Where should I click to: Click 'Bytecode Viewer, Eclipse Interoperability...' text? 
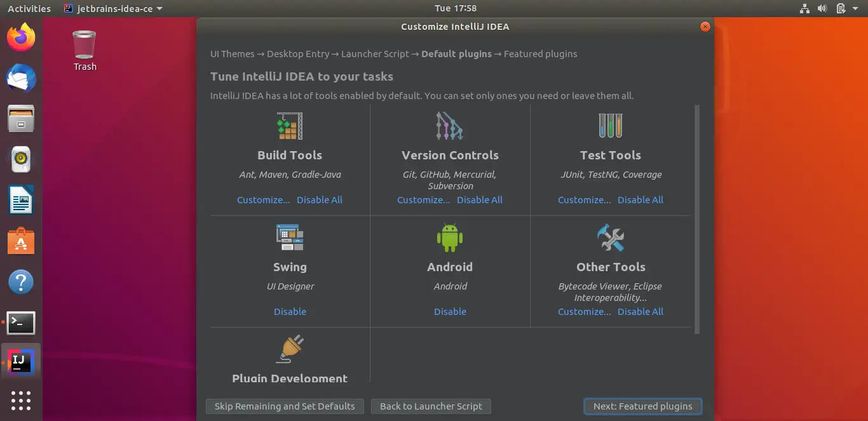tap(610, 292)
